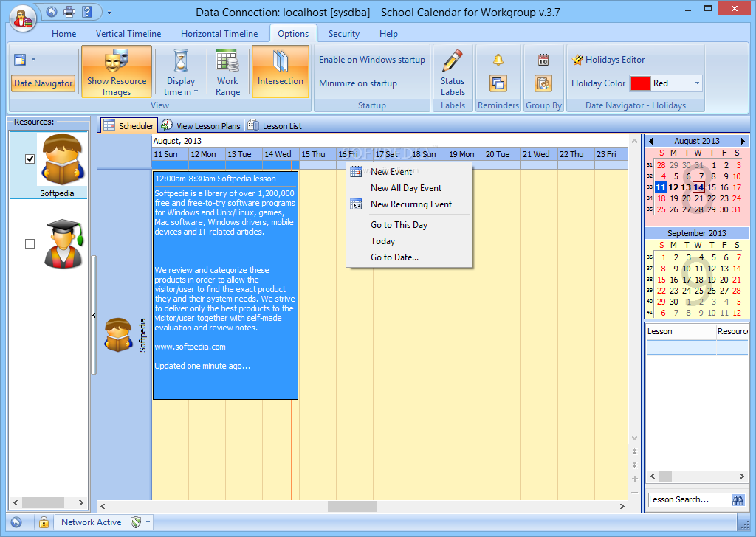Click the jump to top timeline icon
Screen dimensions: 756x537
click(x=634, y=451)
